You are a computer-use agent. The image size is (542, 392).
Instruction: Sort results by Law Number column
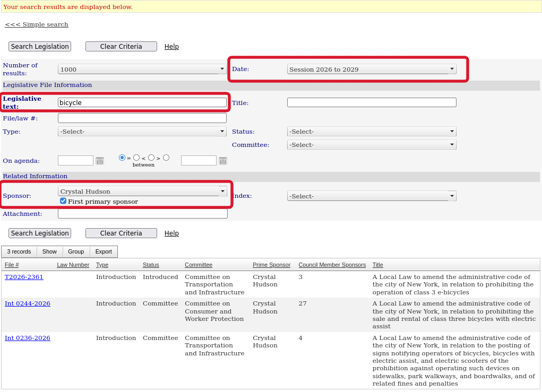73,265
